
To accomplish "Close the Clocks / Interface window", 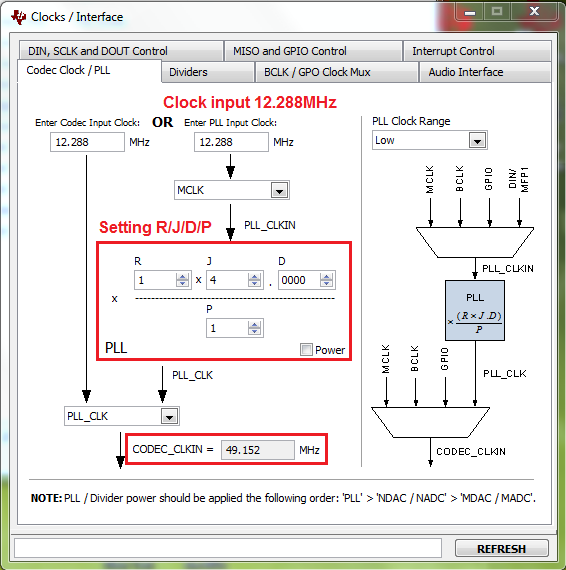I will click(x=534, y=12).
